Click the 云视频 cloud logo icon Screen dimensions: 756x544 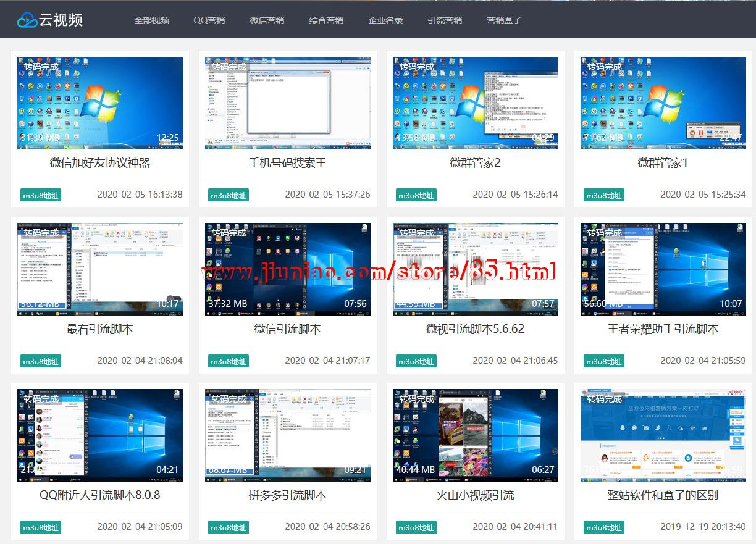click(27, 20)
